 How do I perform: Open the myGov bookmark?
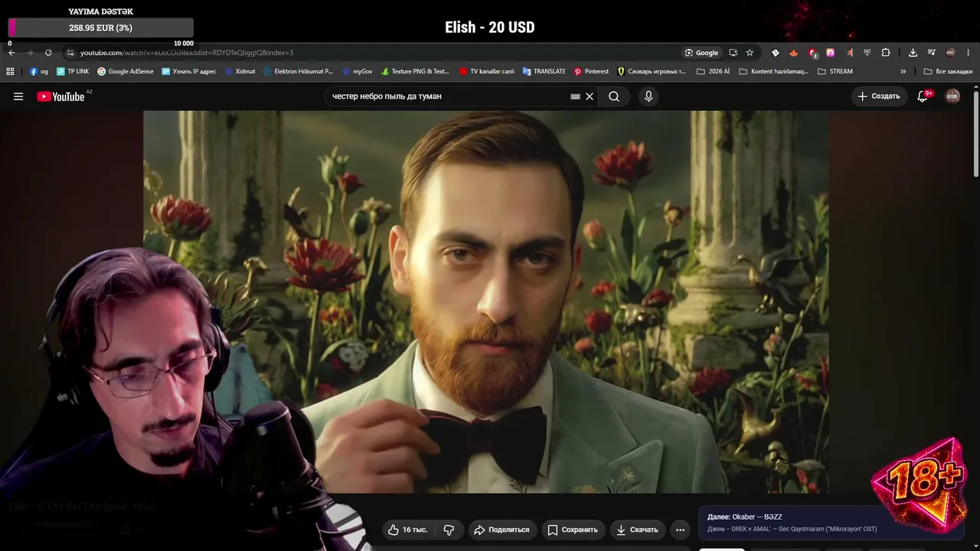pos(358,71)
